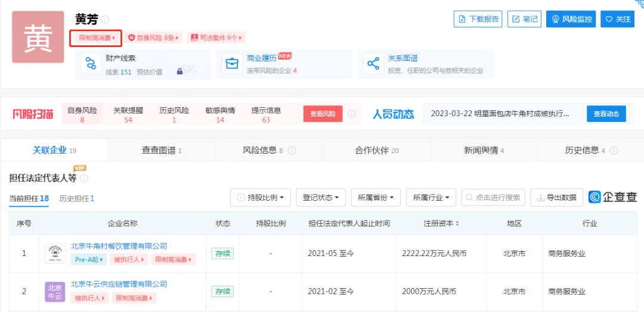Image resolution: width=644 pixels, height=312 pixels.
Task: Click the 黄 avatar tile
Action: [38, 37]
